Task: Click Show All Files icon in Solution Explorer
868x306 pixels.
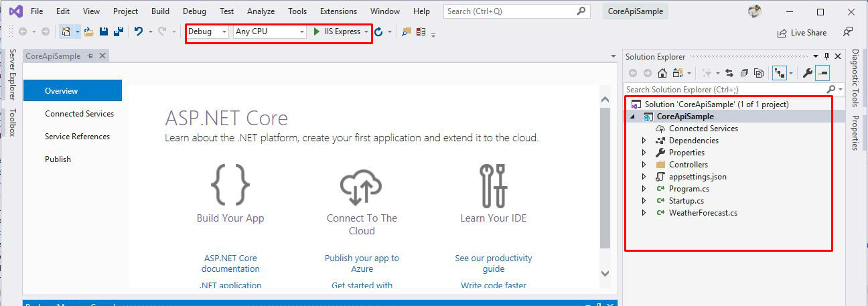Action: 759,73
